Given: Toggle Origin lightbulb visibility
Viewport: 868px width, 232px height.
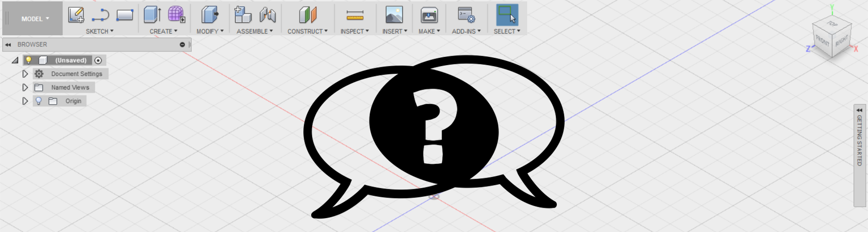Looking at the screenshot, I should click(x=39, y=101).
